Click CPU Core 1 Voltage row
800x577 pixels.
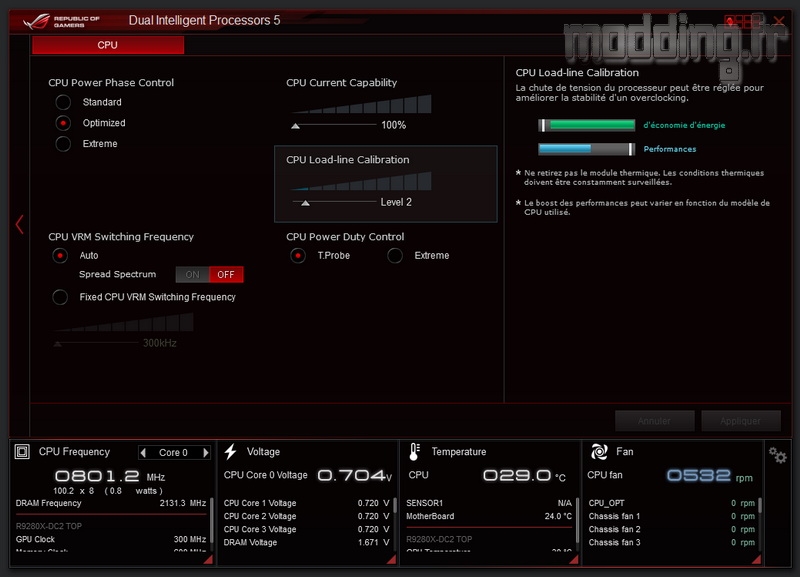coord(307,503)
